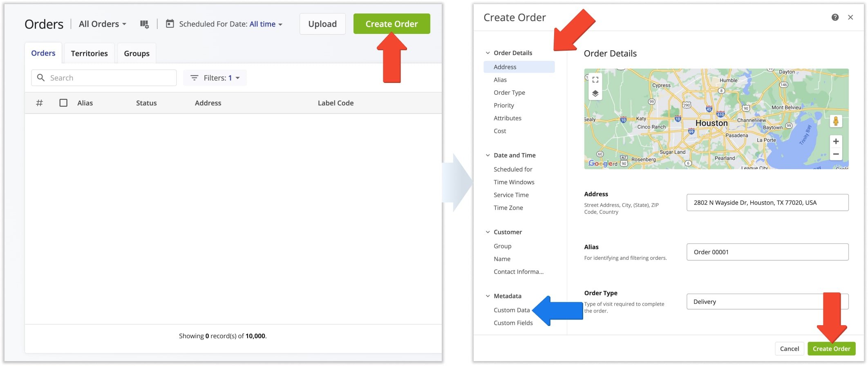
Task: Open the Order Type Delivery dropdown
Action: coord(767,301)
